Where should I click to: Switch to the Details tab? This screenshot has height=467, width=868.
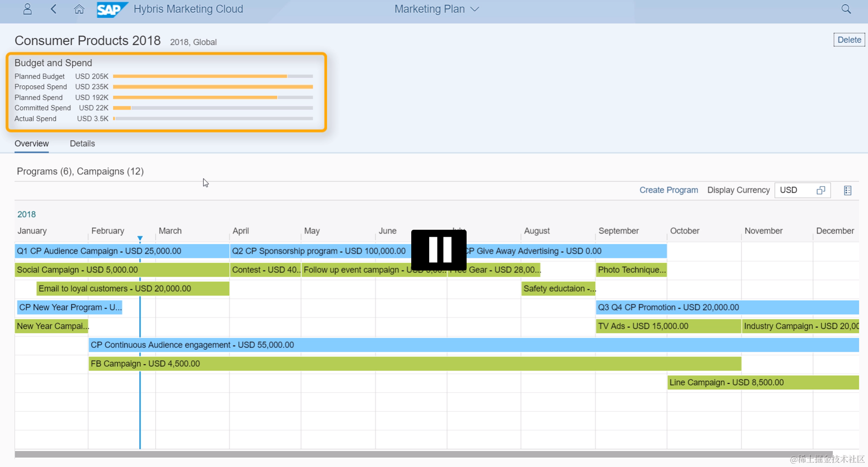[83, 143]
